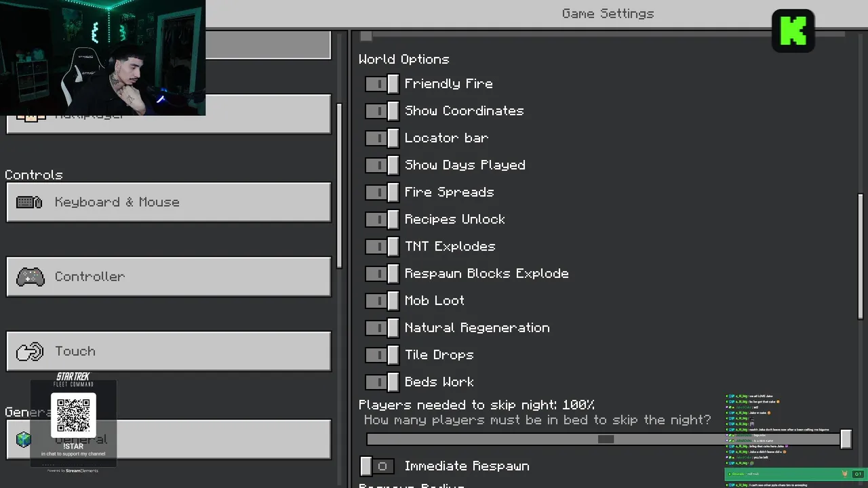Toggle the TNT Explodes switch

coord(382,247)
